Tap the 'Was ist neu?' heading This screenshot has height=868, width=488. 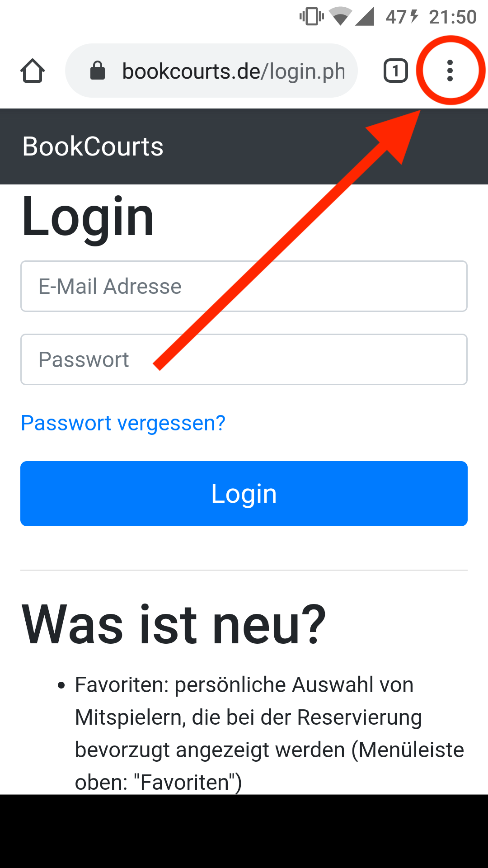coord(174,625)
